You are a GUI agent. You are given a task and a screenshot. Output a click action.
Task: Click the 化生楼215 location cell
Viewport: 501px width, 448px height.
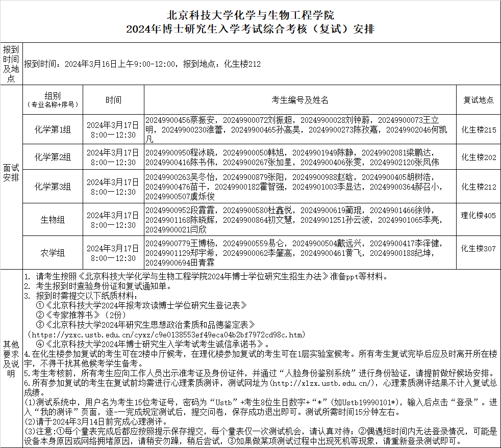pos(478,129)
